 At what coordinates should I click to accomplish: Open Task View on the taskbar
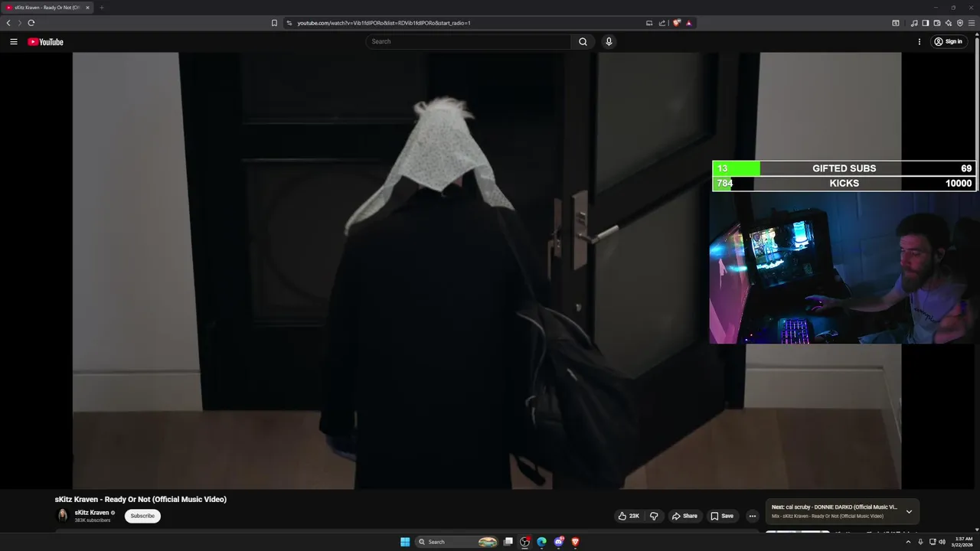508,542
